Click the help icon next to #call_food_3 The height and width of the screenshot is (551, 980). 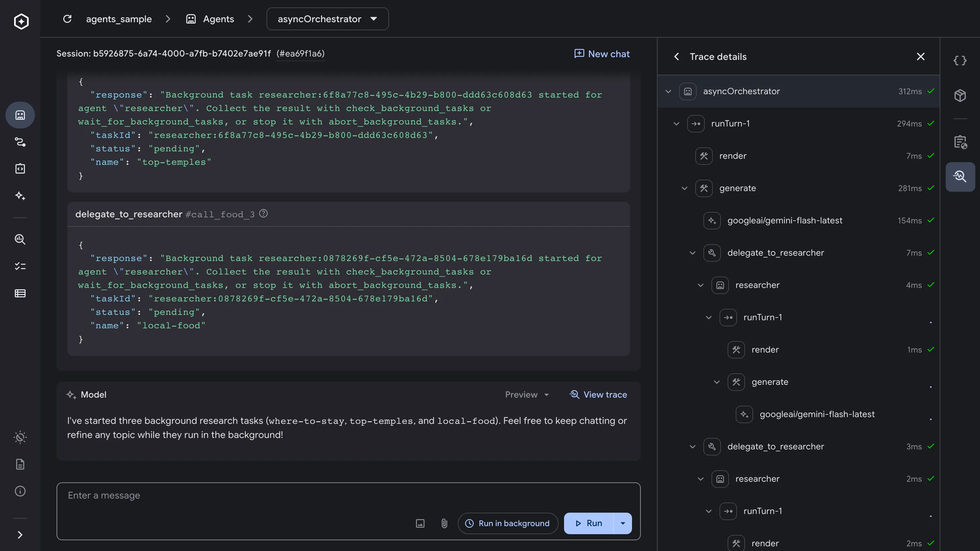(263, 214)
